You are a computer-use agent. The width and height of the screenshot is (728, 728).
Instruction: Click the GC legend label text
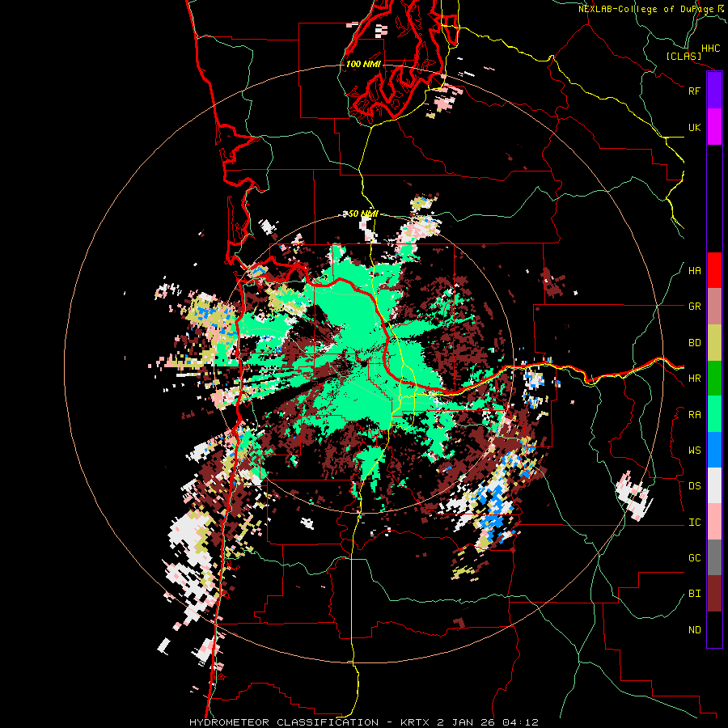tap(694, 558)
